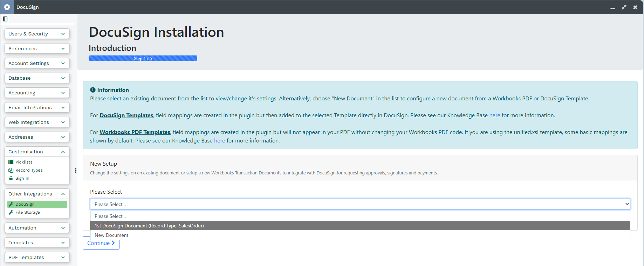The height and width of the screenshot is (266, 644).
Task: Open File Storage under Other Integrations
Action: pyautogui.click(x=28, y=212)
